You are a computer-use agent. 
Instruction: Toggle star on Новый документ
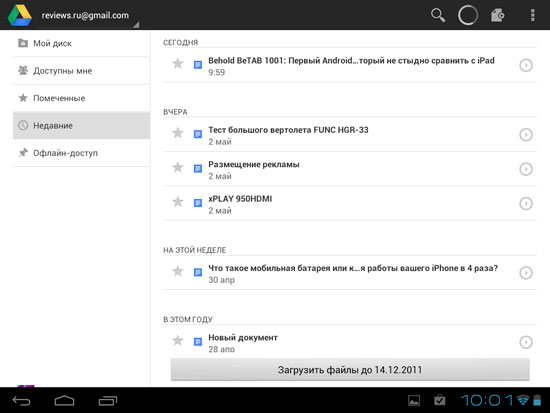(178, 340)
